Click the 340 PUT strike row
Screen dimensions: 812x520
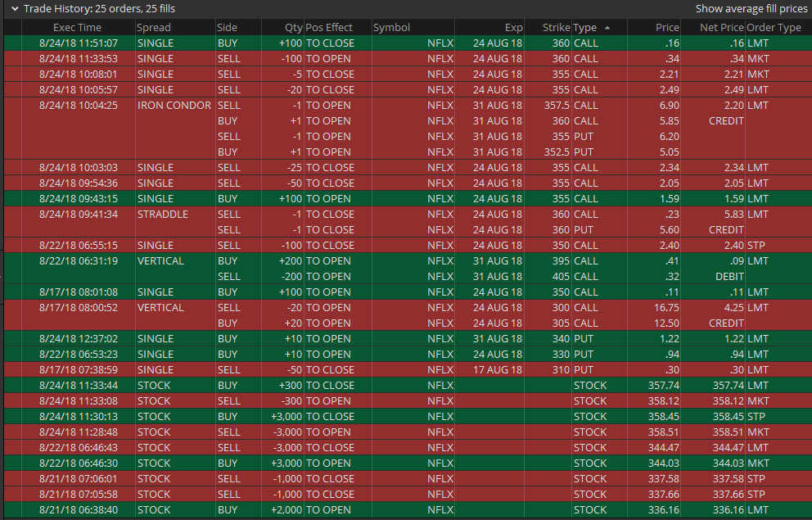coord(557,339)
